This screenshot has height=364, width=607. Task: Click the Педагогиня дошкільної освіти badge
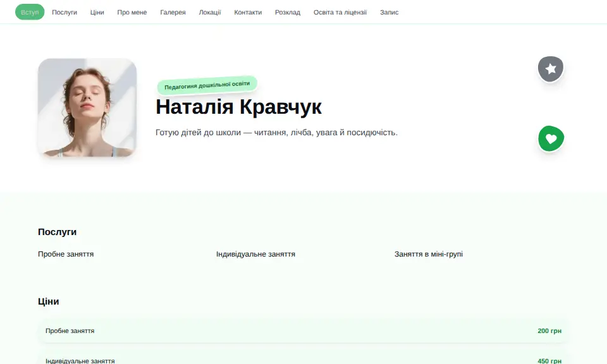click(207, 85)
